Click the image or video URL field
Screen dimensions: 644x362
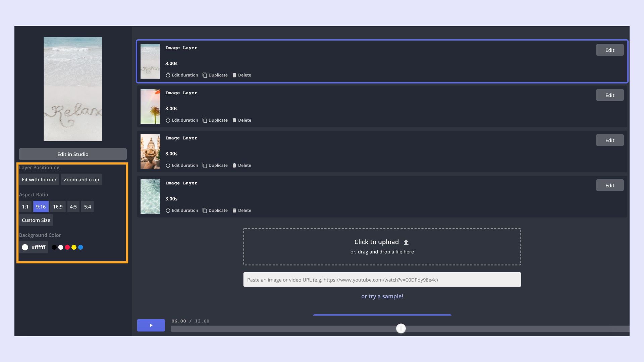click(x=382, y=280)
